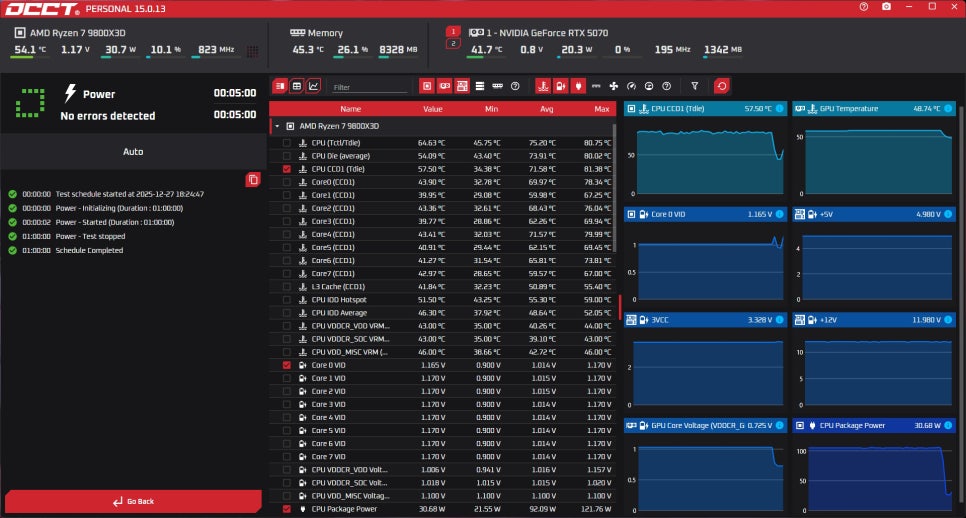Sort by the Avg column header
The image size is (966, 518).
click(x=546, y=109)
